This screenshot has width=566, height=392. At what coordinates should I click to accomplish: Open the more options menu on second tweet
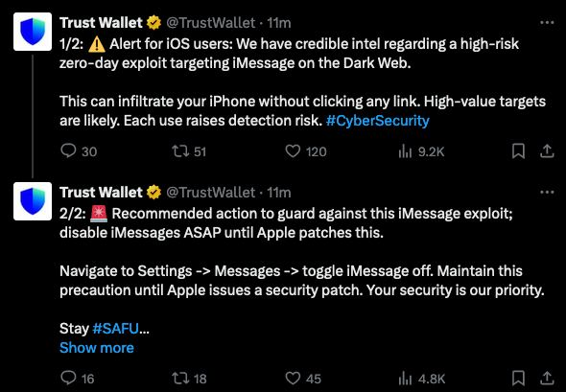click(547, 193)
